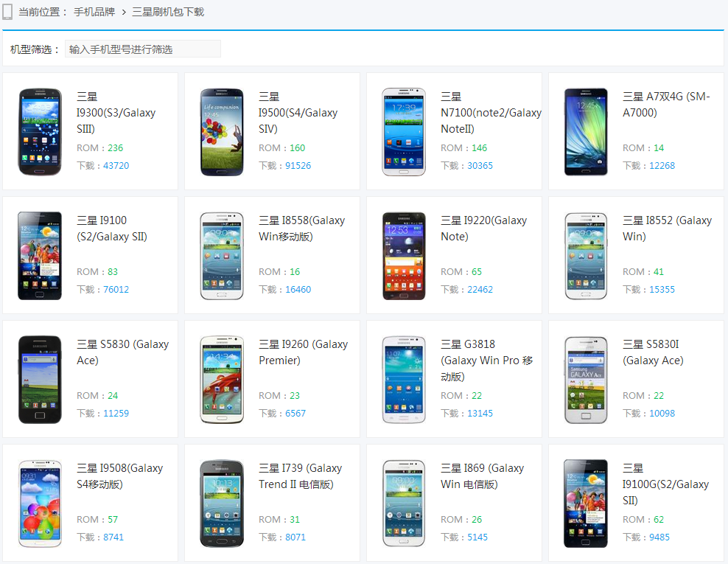Image resolution: width=728 pixels, height=564 pixels.
Task: Click the title 三星 I739 (Galaxy Trend II 电信版)
Action: pyautogui.click(x=301, y=477)
